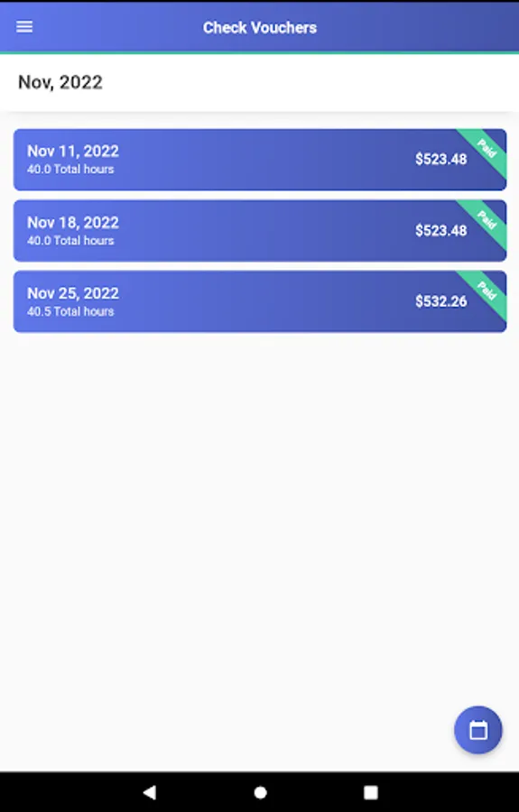519x812 pixels.
Task: Click 40.0 Total hours under Nov 11
Action: (x=70, y=169)
